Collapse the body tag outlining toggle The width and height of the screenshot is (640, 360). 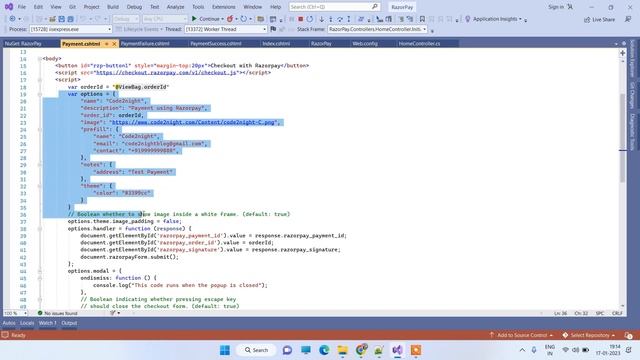coord(40,59)
